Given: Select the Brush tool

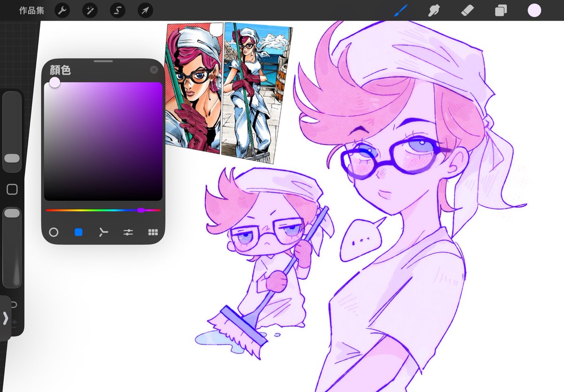Looking at the screenshot, I should coord(400,10).
